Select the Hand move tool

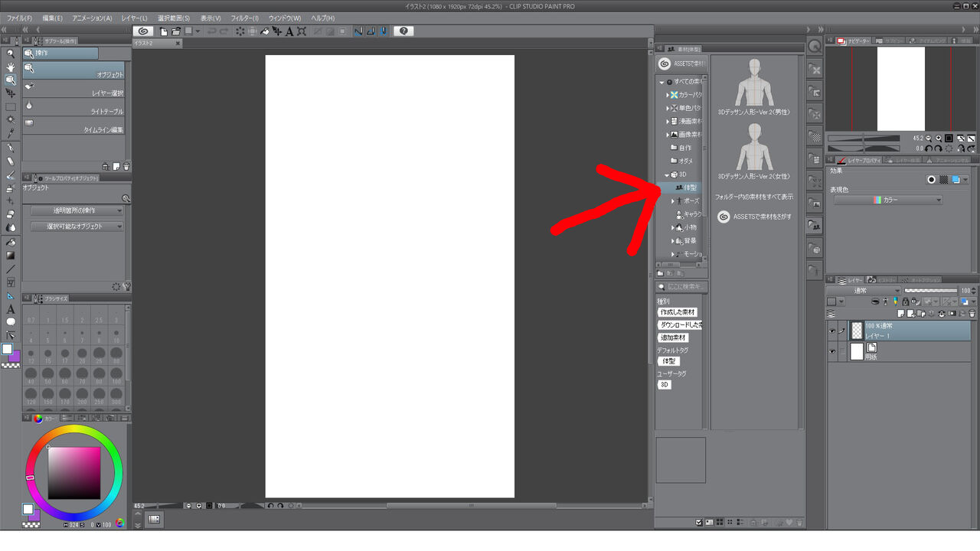click(x=11, y=67)
